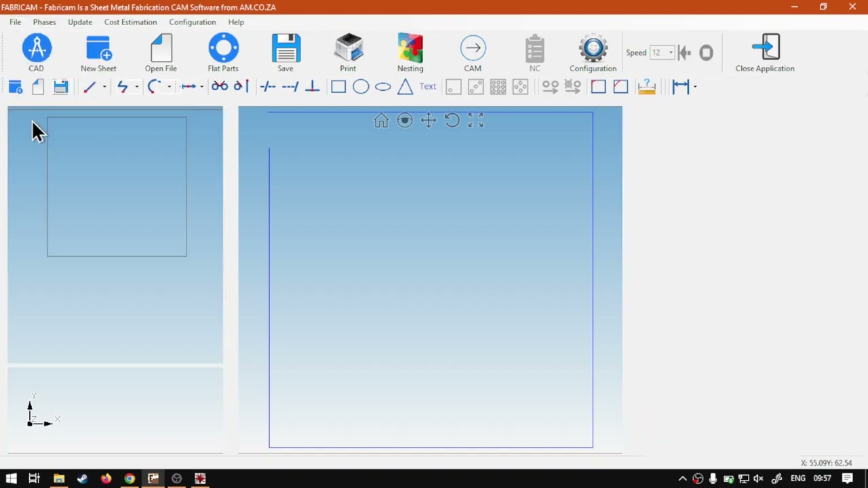Select the grid hole pattern tool
The height and width of the screenshot is (488, 868).
pyautogui.click(x=498, y=87)
